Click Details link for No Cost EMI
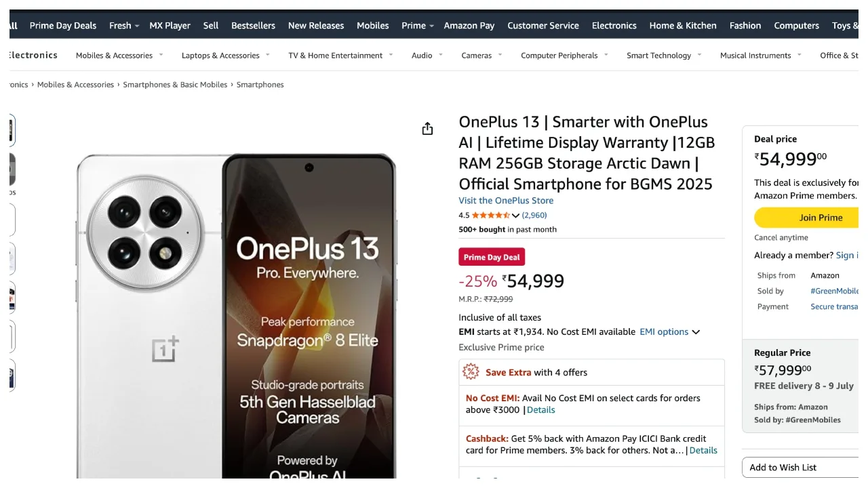868x488 pixels. [540, 410]
